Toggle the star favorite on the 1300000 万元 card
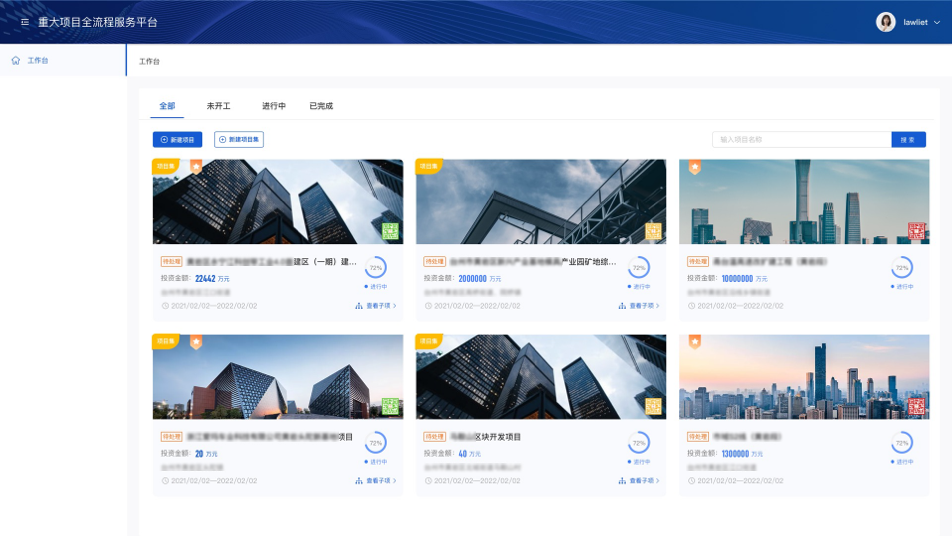Screen dimensions: 952x536 click(x=695, y=343)
